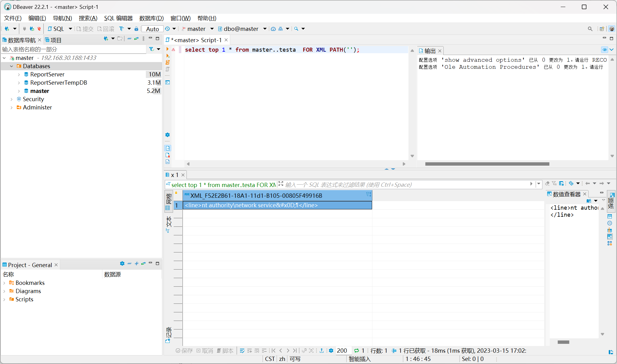The height and width of the screenshot is (364, 617).
Task: Open the dbo@master schema selector dropdown
Action: pyautogui.click(x=242, y=29)
